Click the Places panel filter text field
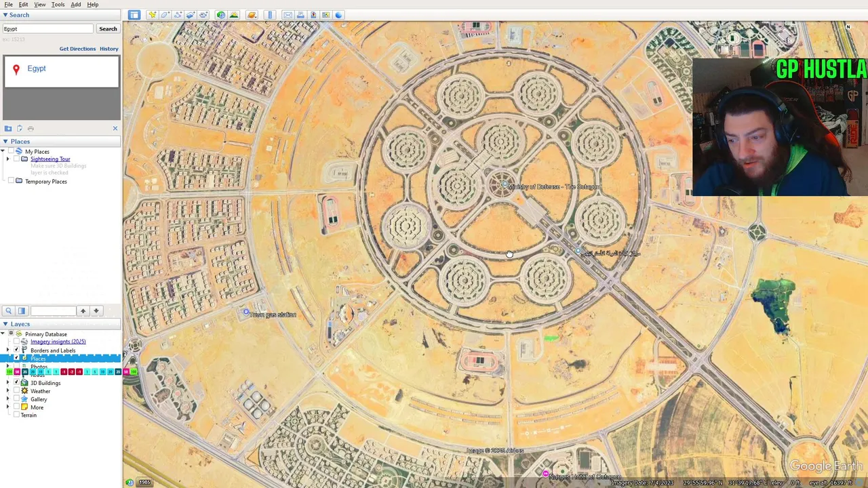Screen dimensions: 868x488 (53, 310)
